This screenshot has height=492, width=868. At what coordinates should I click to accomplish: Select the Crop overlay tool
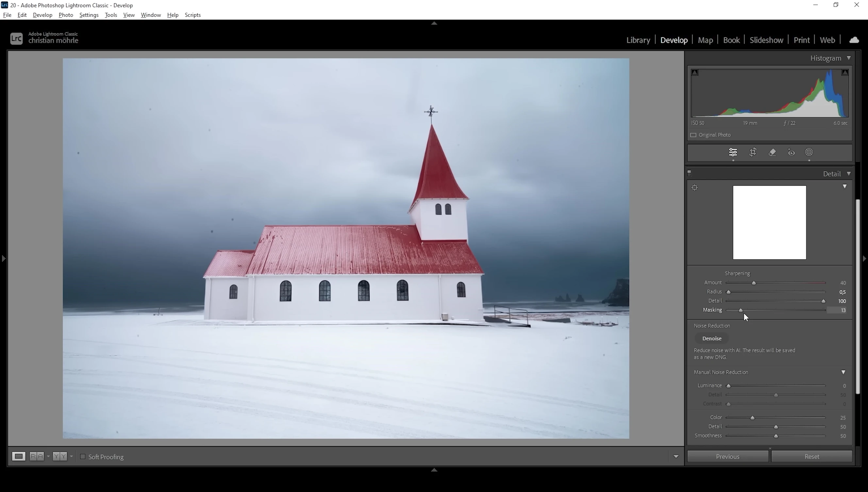[753, 152]
